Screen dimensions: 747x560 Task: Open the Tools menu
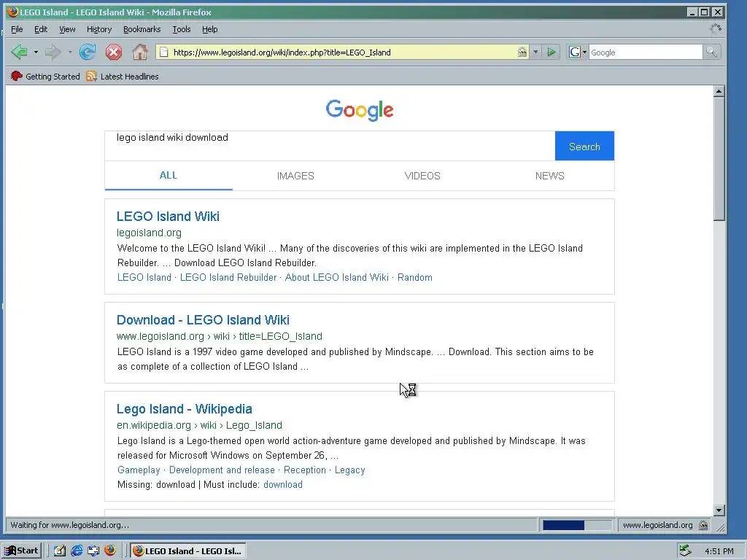[x=181, y=29]
